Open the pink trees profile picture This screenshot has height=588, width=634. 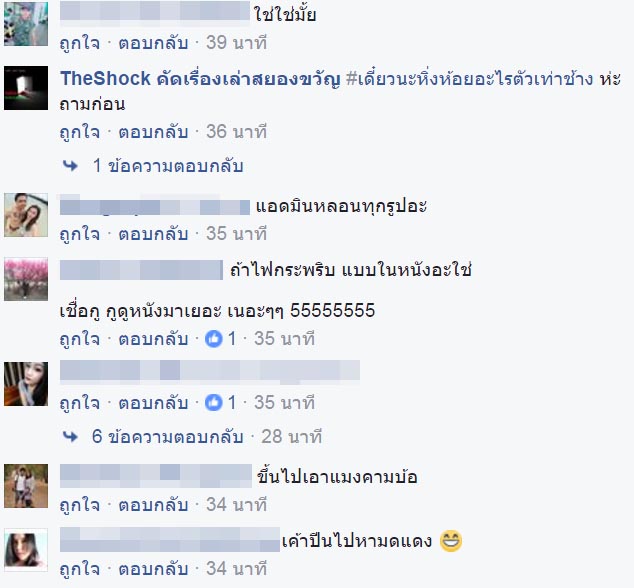tap(26, 279)
